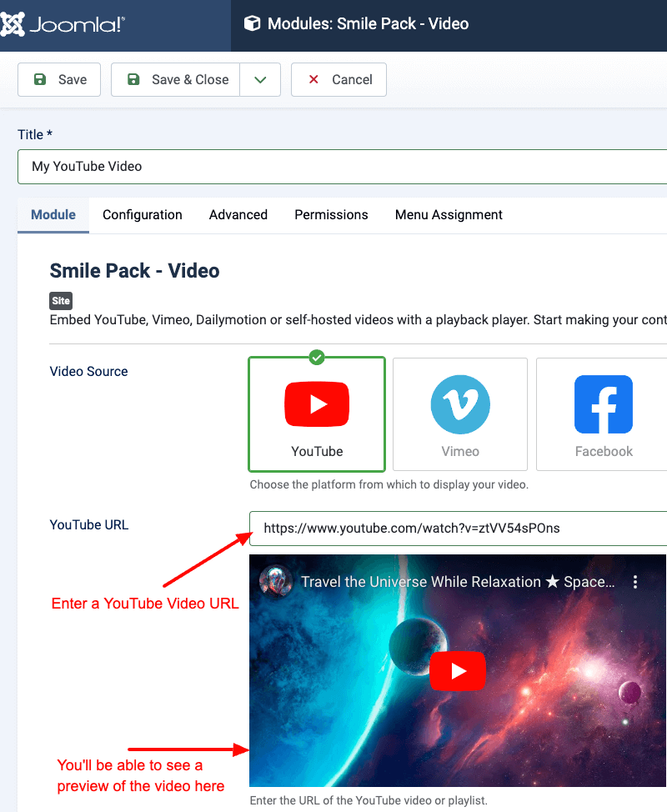Play the video preview

coord(458,671)
